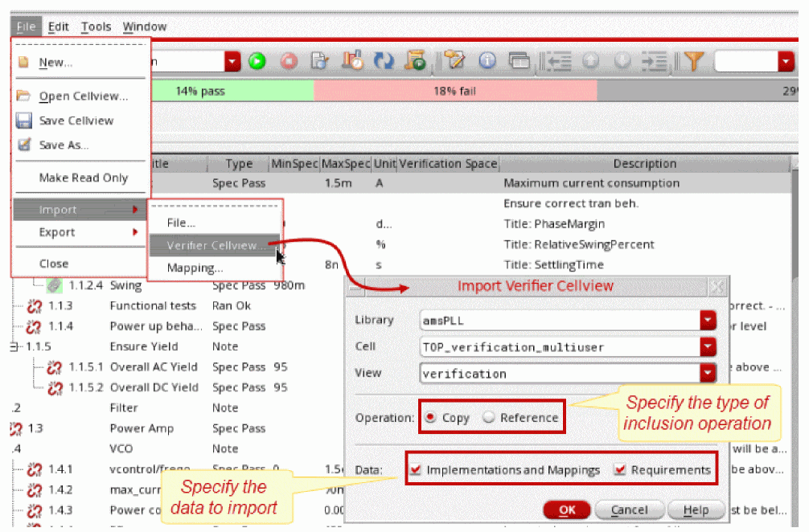Click the status icon for row 1.4.1
Screen dimensions: 809x532
[x=34, y=469]
